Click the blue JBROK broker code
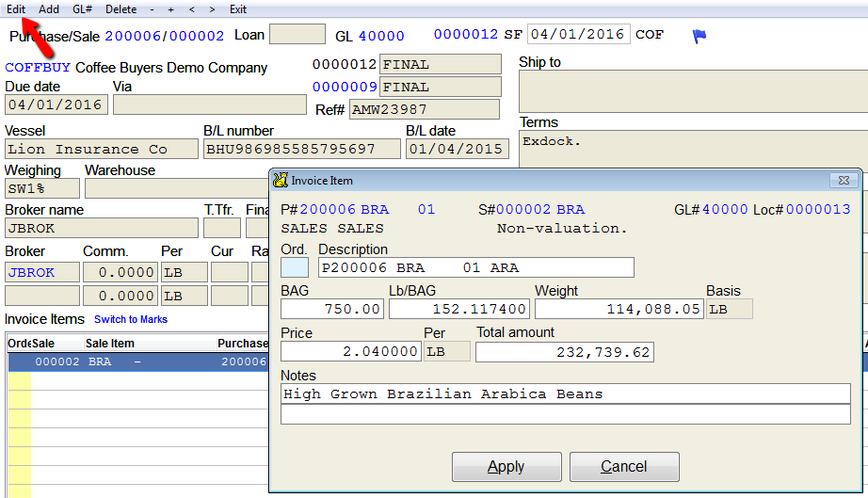868x498 pixels. (x=42, y=272)
